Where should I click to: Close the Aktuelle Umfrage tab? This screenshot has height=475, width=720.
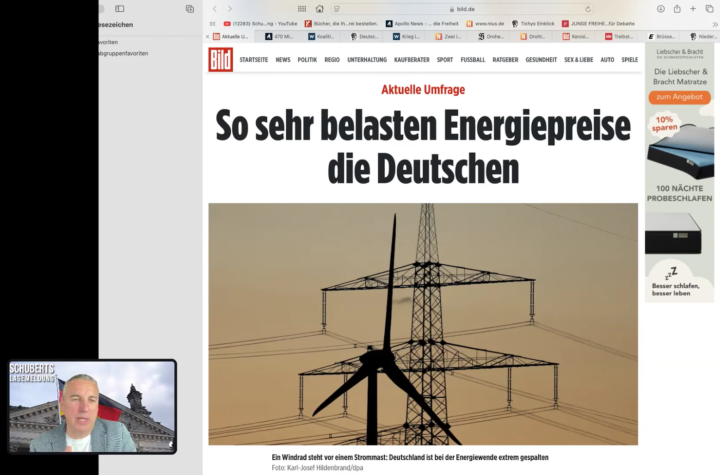(x=216, y=36)
